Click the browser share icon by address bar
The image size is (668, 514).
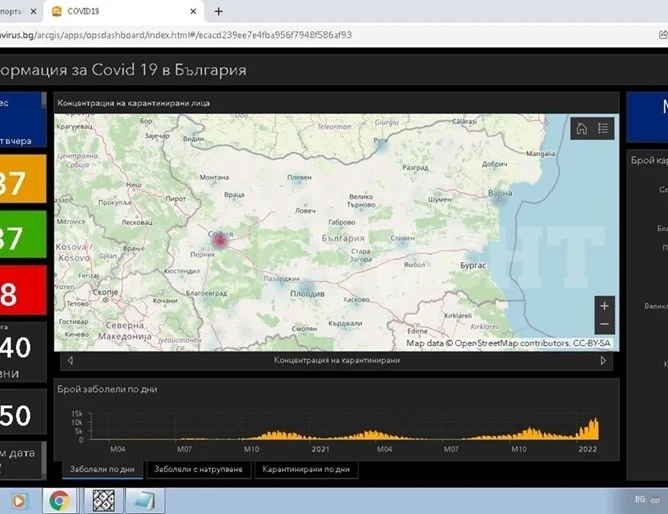pos(663,35)
